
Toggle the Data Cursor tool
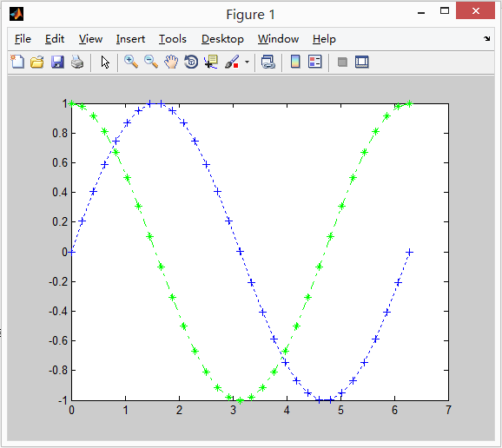(211, 62)
